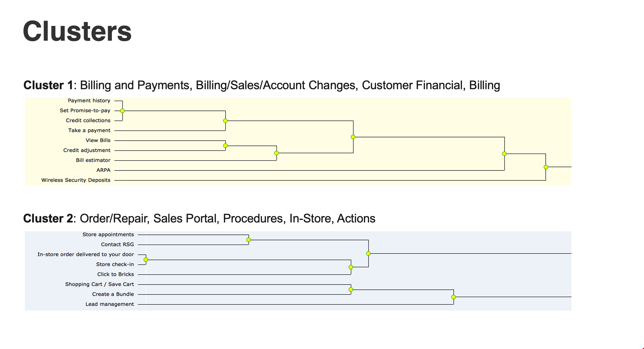Click the node where Bill estimator joins

tap(276, 153)
